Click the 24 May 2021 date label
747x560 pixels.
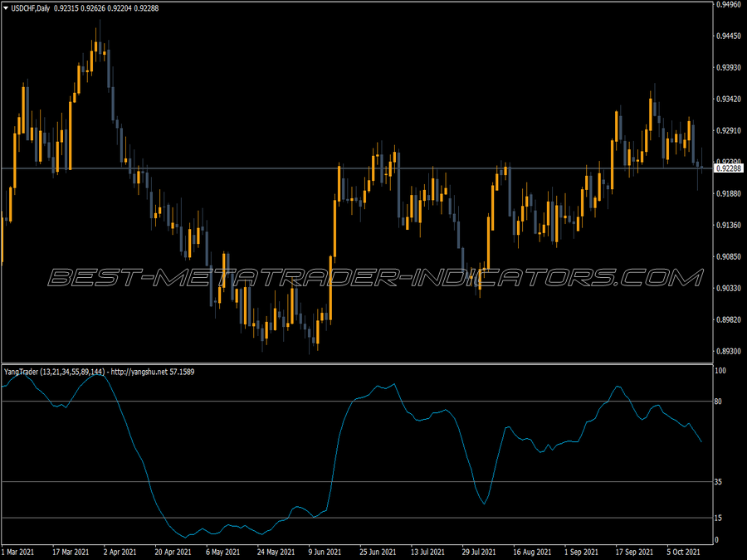pos(276,553)
